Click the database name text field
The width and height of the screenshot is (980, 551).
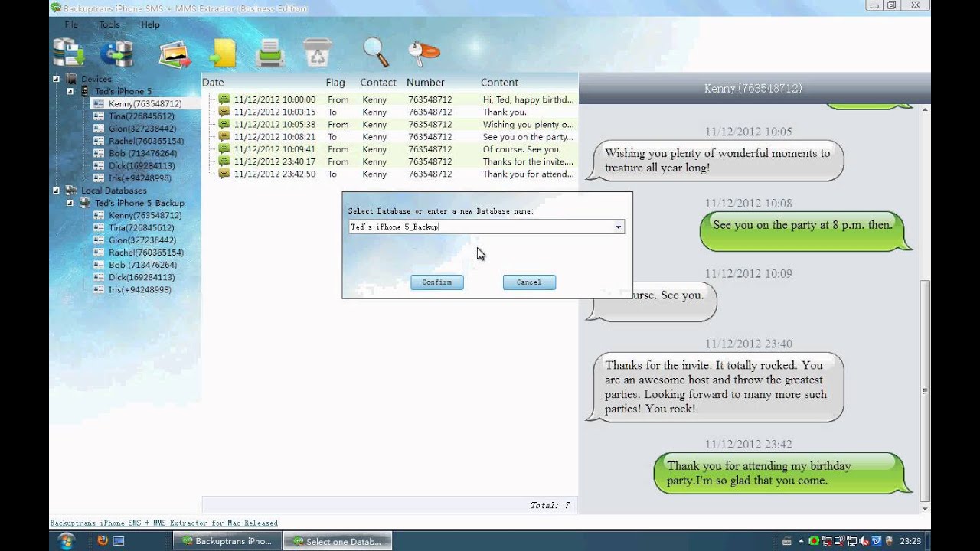480,227
